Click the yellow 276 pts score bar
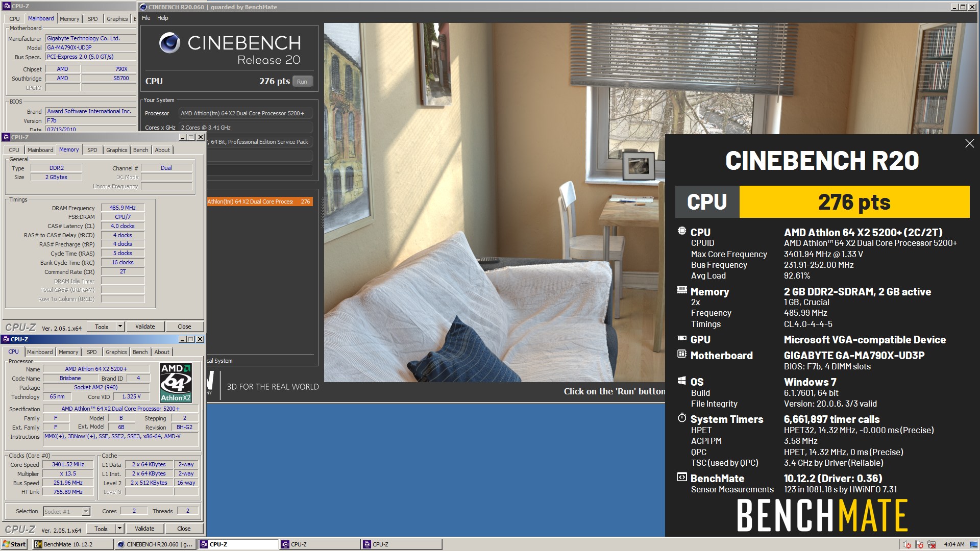 click(854, 202)
